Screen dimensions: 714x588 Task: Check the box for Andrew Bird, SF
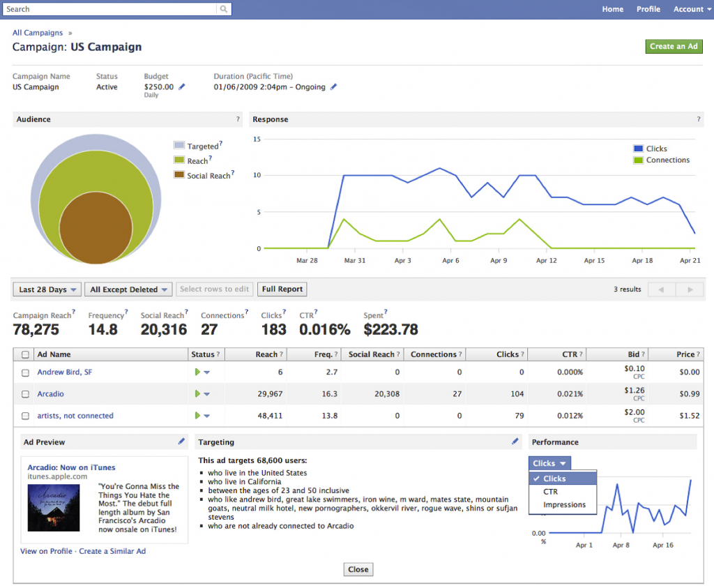click(26, 372)
